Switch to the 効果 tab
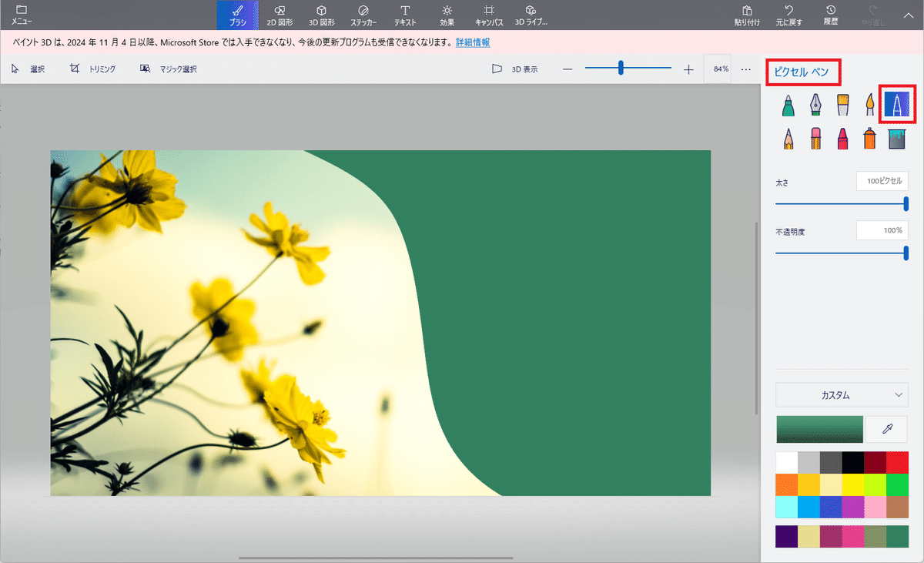The height and width of the screenshot is (563, 924). click(x=447, y=15)
